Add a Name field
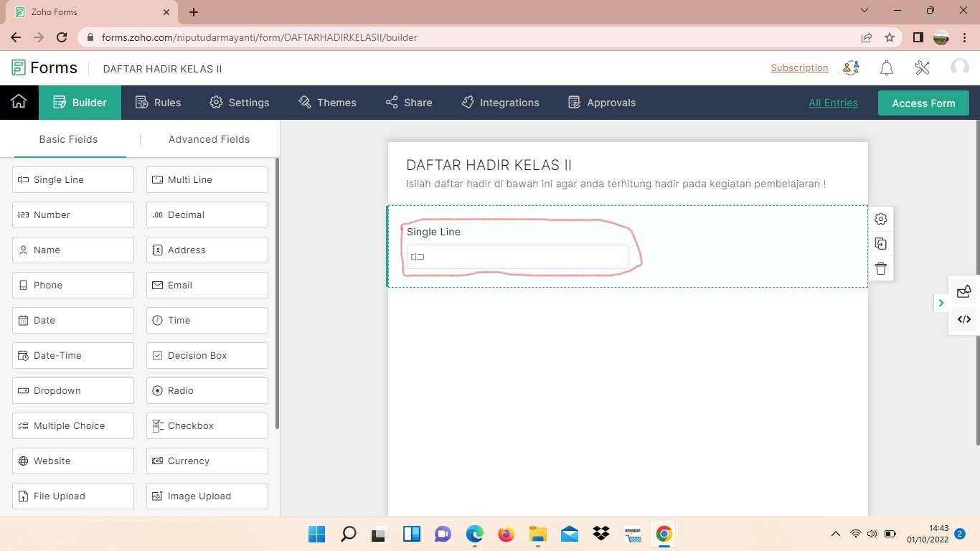 click(73, 250)
